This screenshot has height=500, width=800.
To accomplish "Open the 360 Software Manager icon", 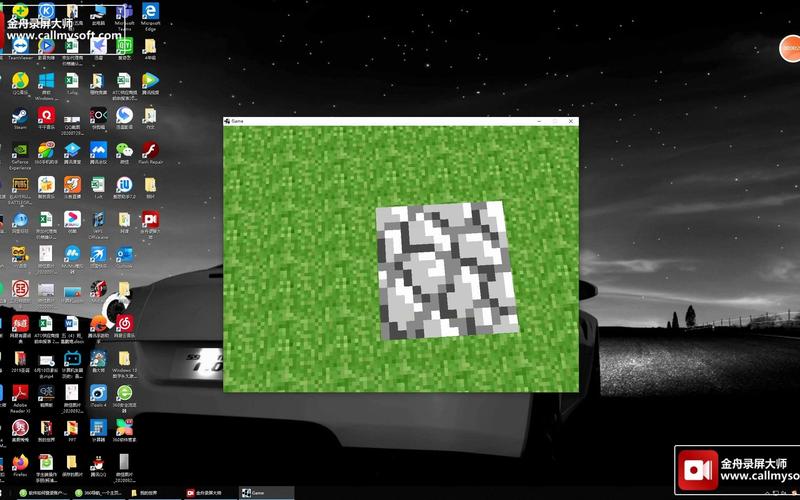I will (124, 428).
